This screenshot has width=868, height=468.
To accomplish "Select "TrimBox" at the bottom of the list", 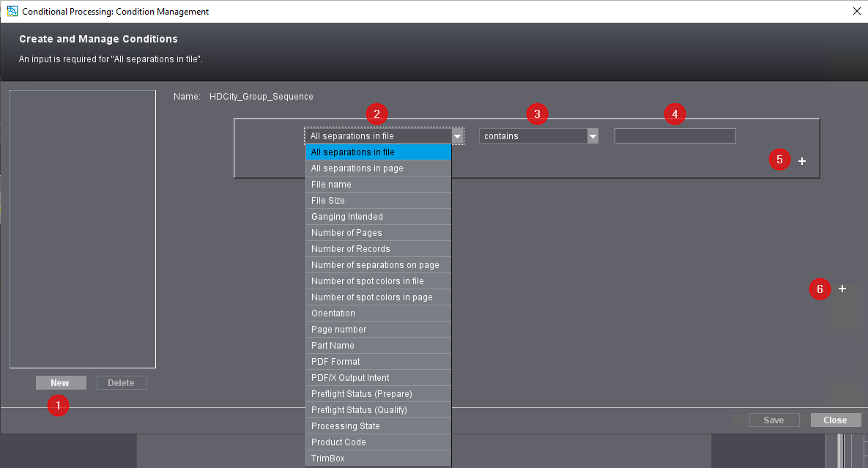I will [327, 458].
